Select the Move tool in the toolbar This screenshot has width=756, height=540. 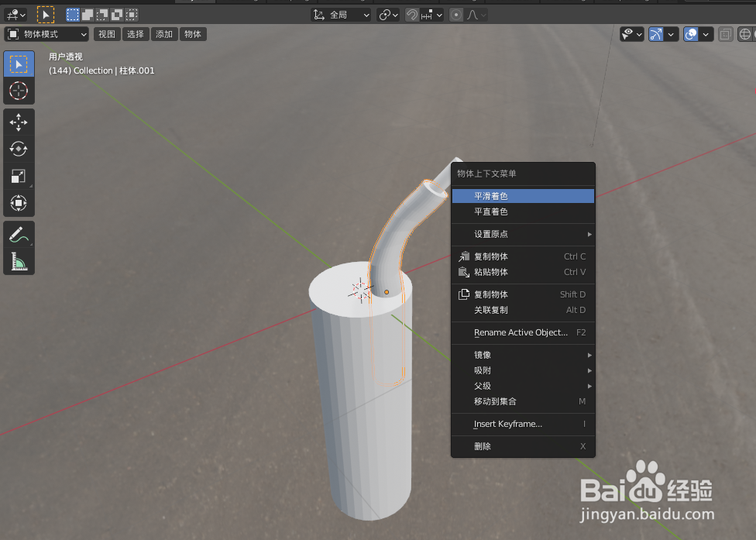19,122
